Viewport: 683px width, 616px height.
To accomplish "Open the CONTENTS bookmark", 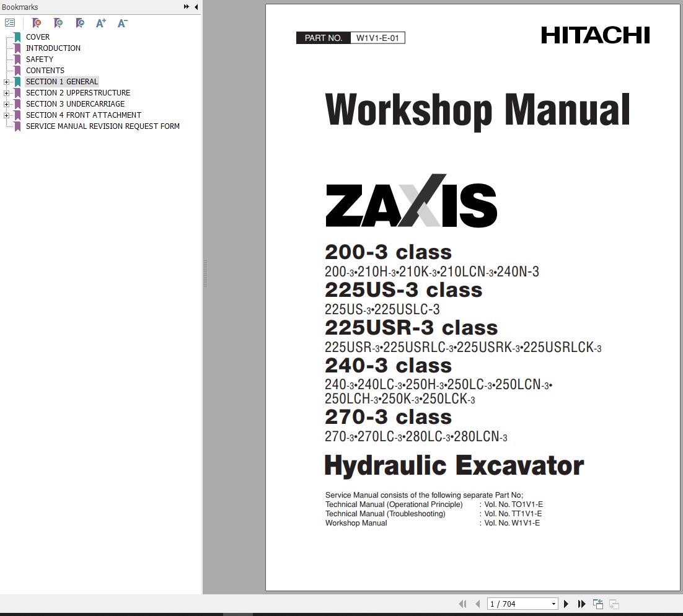I will [x=45, y=71].
